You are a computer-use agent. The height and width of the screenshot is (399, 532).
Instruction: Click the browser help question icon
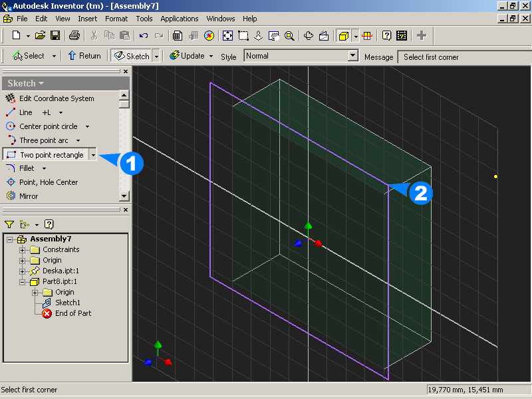click(49, 224)
